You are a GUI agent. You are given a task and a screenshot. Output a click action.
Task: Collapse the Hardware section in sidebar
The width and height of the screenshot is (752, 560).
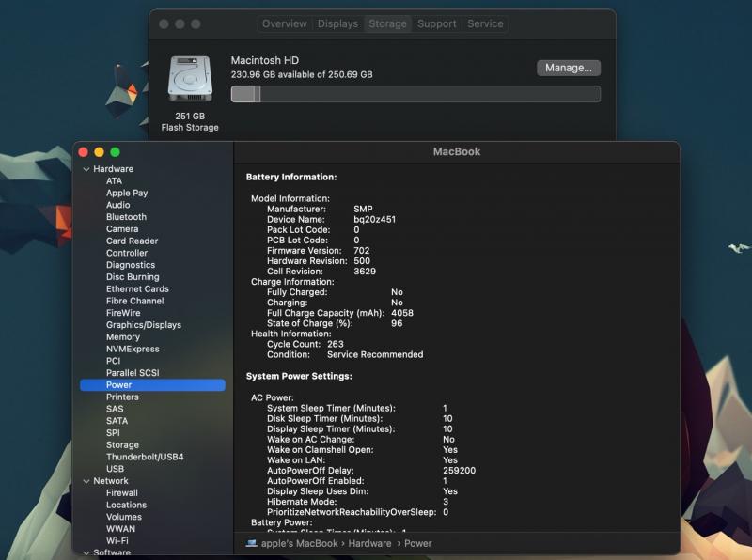coord(86,169)
